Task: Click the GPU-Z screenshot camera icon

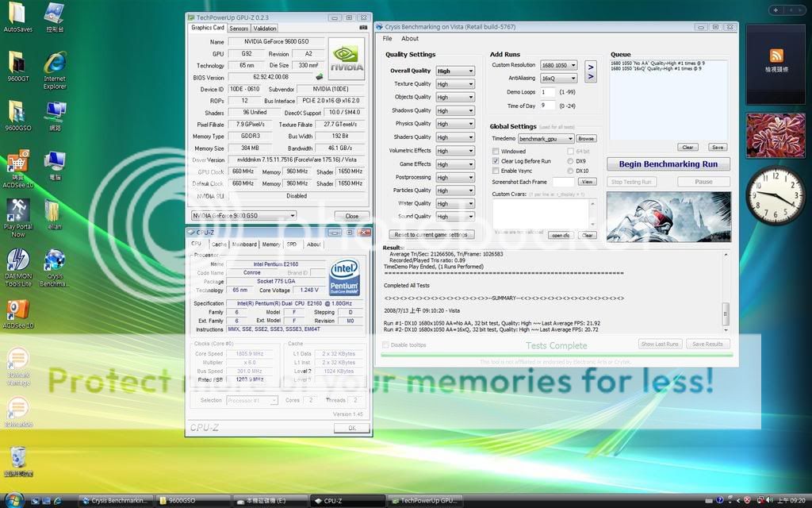Action: [363, 28]
